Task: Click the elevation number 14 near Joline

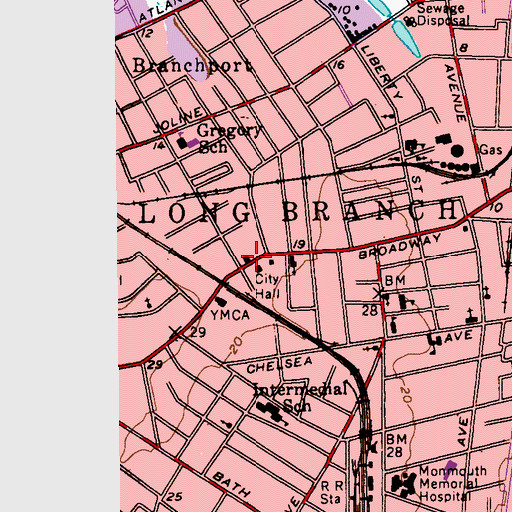Action: 160,145
